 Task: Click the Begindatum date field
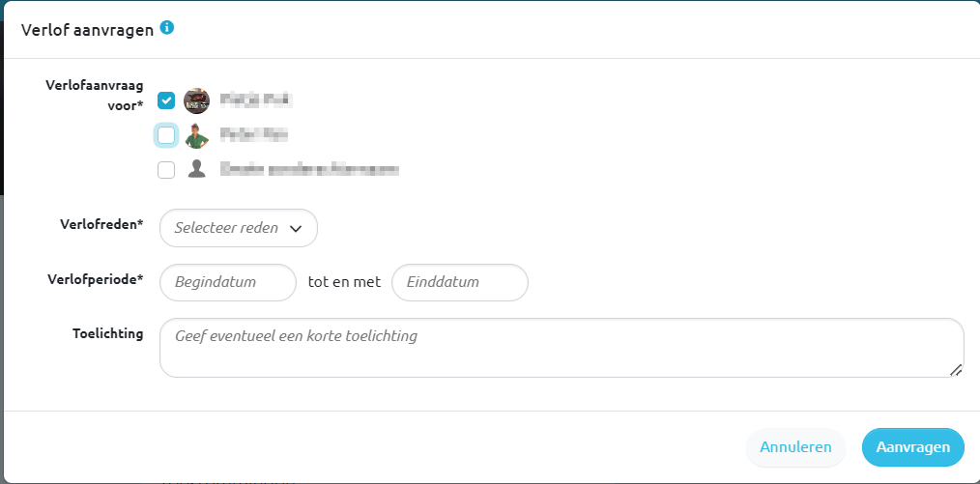[x=227, y=282]
